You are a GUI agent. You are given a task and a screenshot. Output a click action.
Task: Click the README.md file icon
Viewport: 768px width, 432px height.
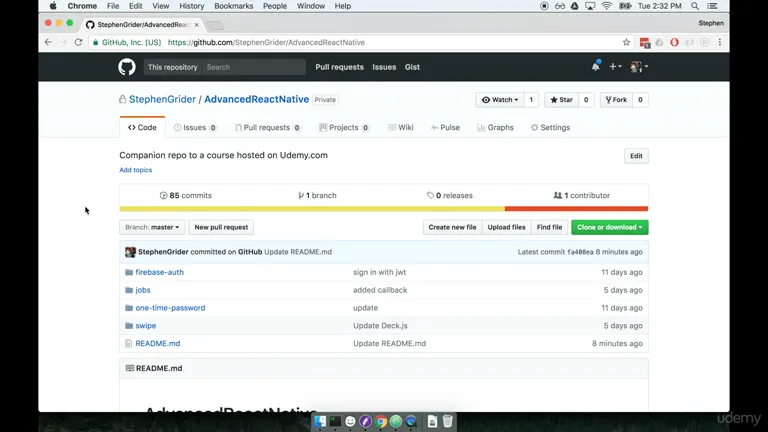tap(128, 343)
